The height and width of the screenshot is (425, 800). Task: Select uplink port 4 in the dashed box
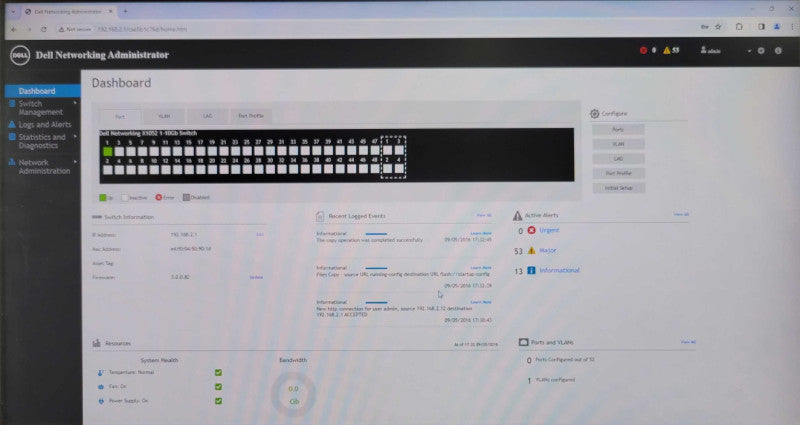click(399, 168)
